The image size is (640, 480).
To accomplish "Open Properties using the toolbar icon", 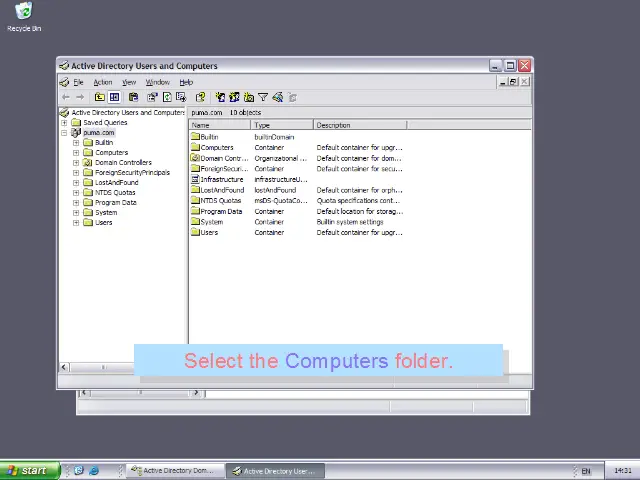I will point(152,97).
